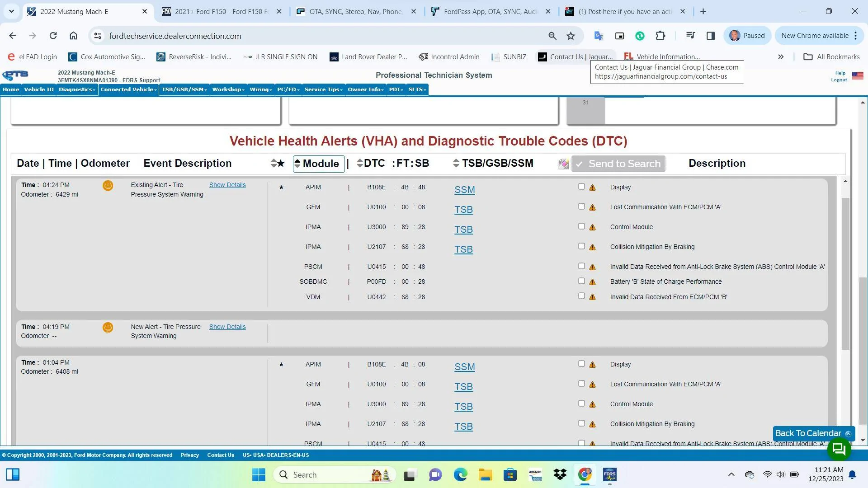Screen dimensions: 868x488
Task: Open the FDRS app in taskbar
Action: point(609,474)
